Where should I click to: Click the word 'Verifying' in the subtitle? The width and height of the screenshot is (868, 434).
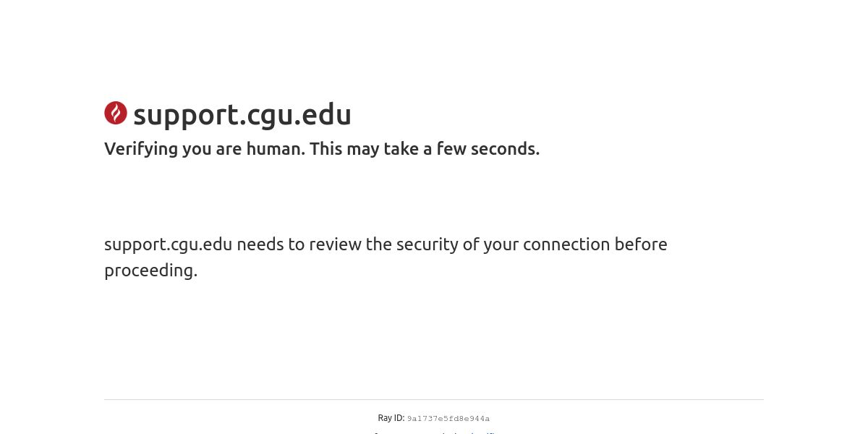tap(141, 150)
